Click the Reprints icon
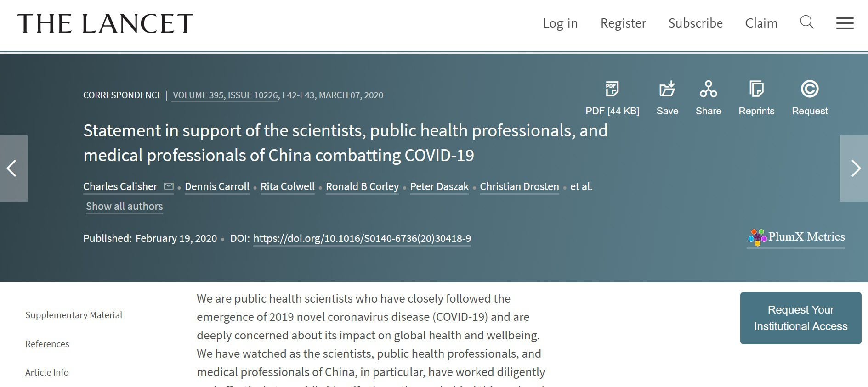868x387 pixels. [756, 89]
